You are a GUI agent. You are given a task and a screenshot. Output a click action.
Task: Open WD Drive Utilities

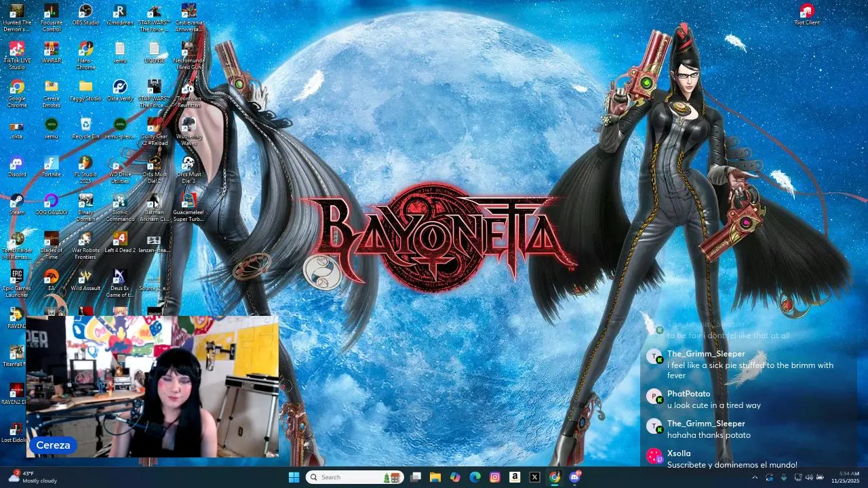(120, 170)
